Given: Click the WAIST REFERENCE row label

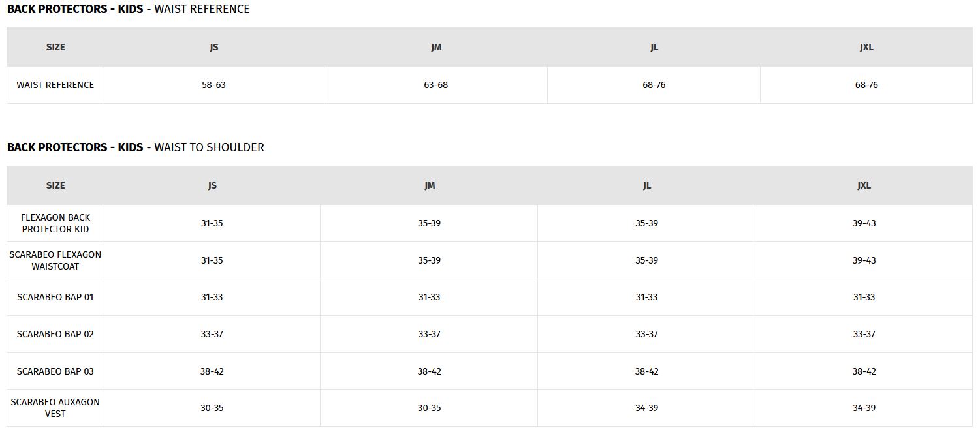Looking at the screenshot, I should pos(55,85).
